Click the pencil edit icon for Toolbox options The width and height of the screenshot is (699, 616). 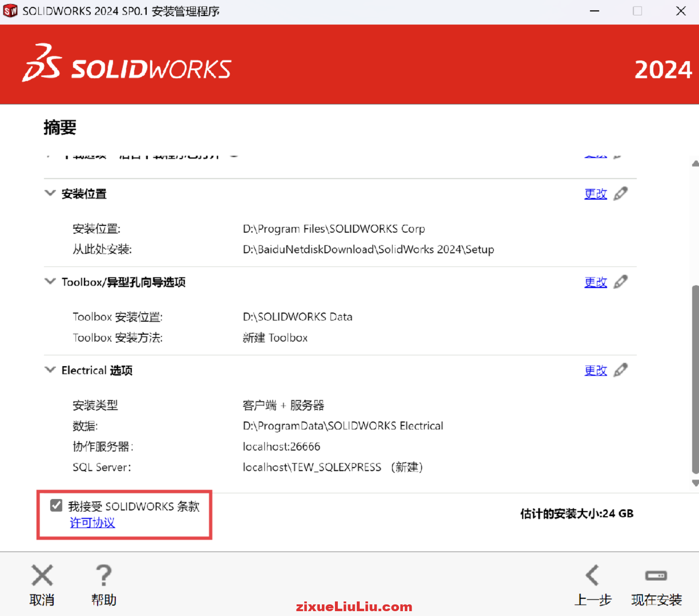pyautogui.click(x=621, y=281)
